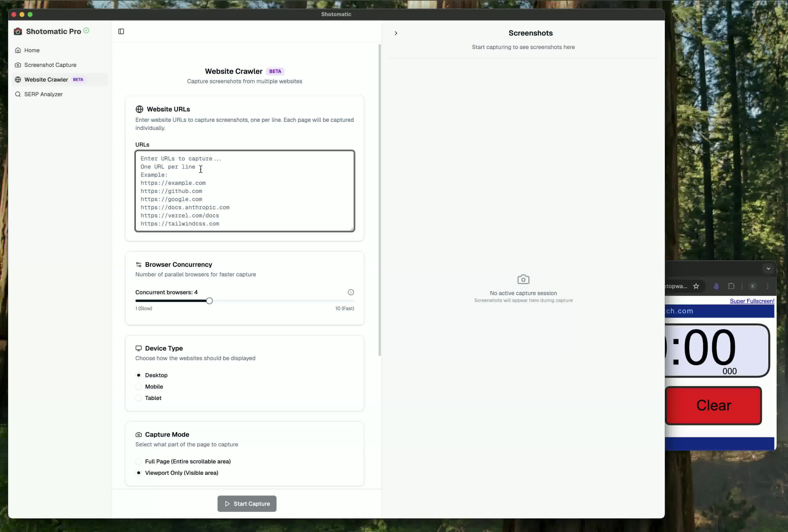This screenshot has width=788, height=532.
Task: Select the Screenshot Capture camera icon
Action: tap(18, 65)
